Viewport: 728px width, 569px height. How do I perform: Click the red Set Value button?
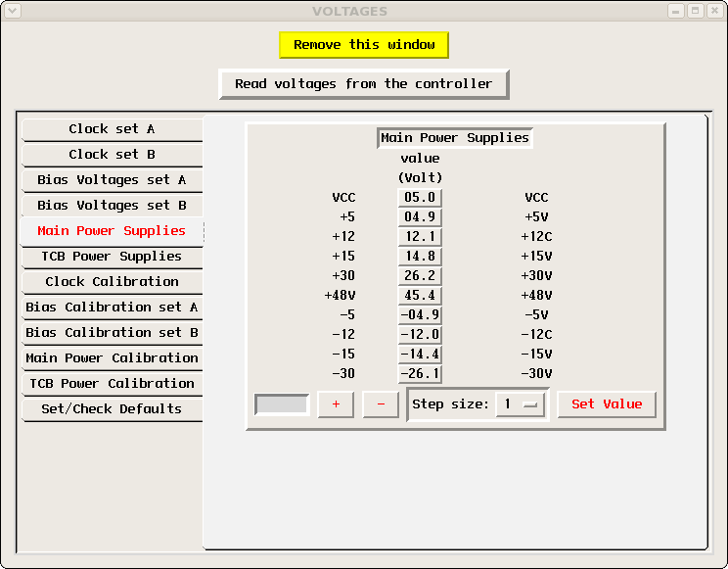(x=607, y=404)
